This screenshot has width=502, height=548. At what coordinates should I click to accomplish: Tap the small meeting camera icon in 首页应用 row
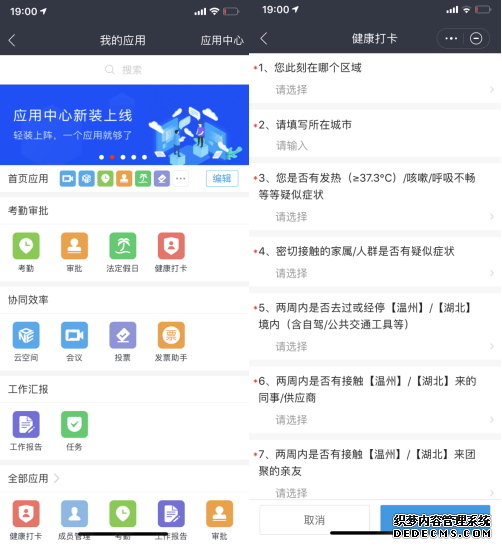coord(67,179)
